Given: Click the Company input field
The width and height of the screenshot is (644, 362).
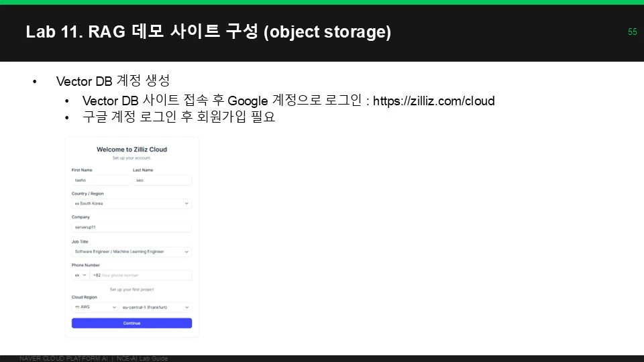Looking at the screenshot, I should pos(131,227).
